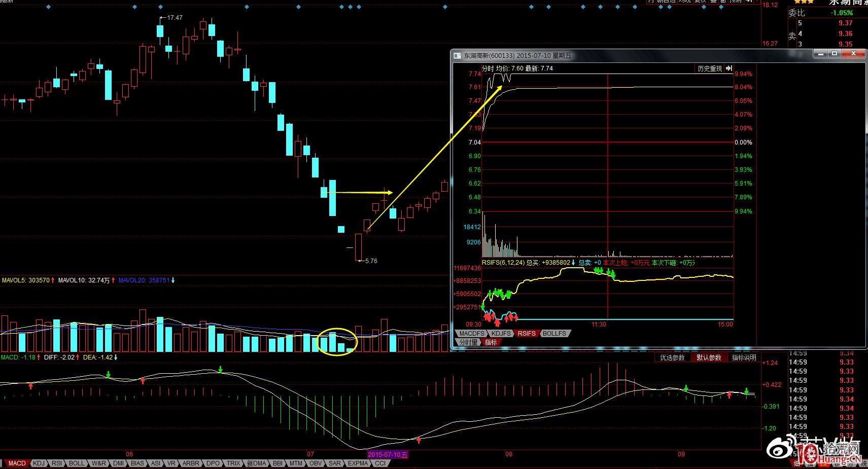Switch to the MACD indicator tab
The width and height of the screenshot is (868, 469).
coord(17,463)
